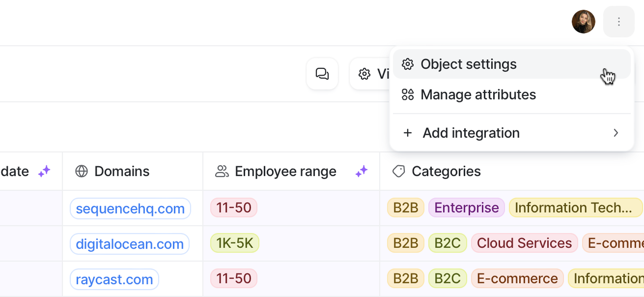Viewport: 644px width, 297px height.
Task: Click the Employee range column header
Action: pyautogui.click(x=285, y=171)
